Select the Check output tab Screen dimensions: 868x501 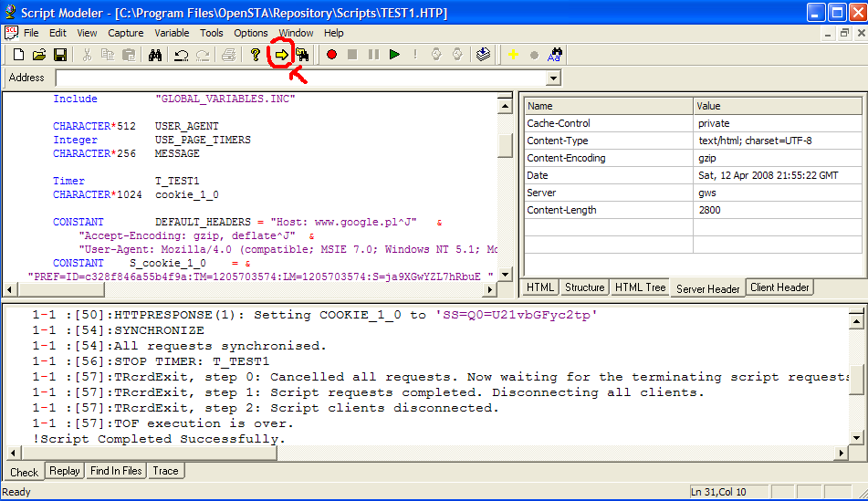25,472
